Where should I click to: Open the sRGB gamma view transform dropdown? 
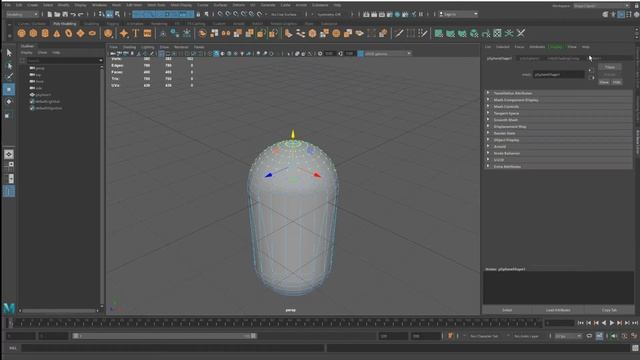pos(388,53)
